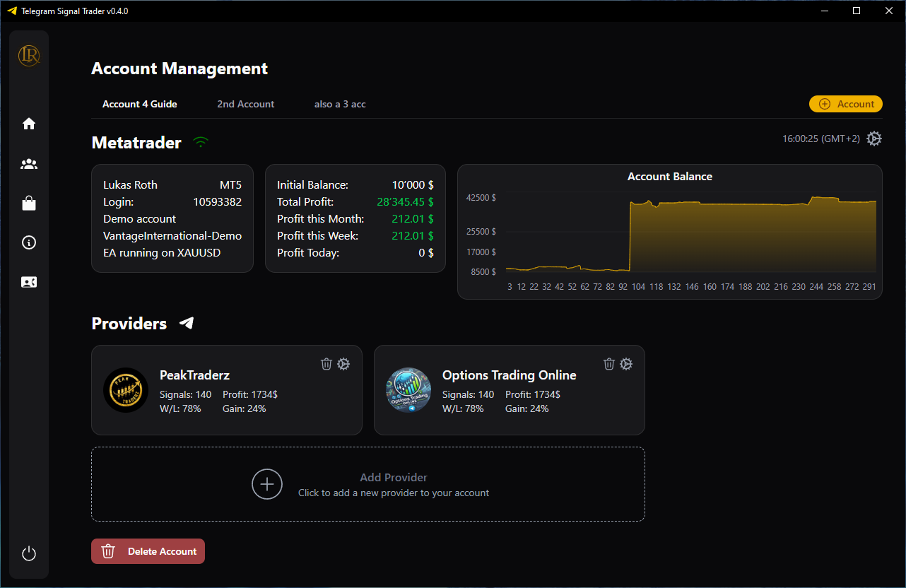The image size is (906, 588).
Task: Click the Account Balance chart title
Action: [670, 177]
